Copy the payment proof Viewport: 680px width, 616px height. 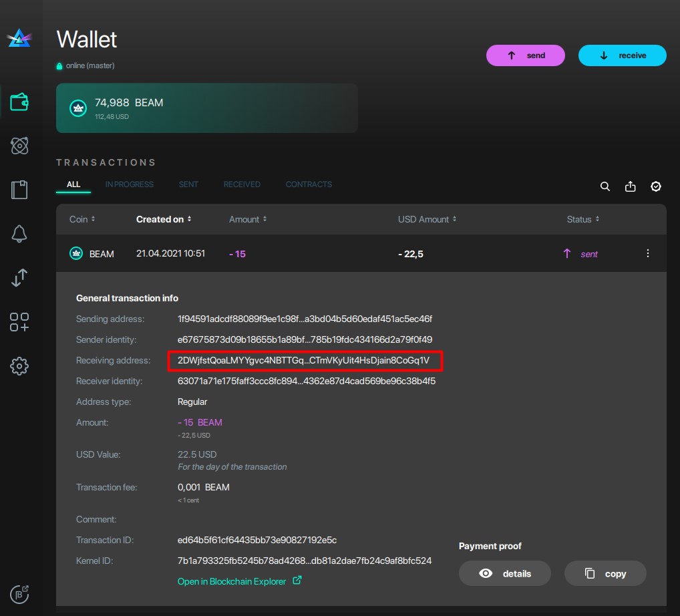tap(605, 573)
